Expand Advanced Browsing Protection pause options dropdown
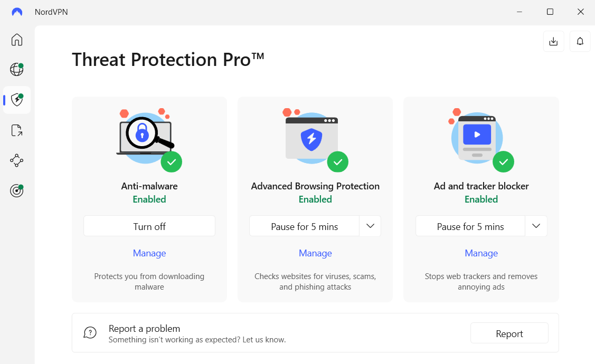The width and height of the screenshot is (595, 364). [x=370, y=226]
